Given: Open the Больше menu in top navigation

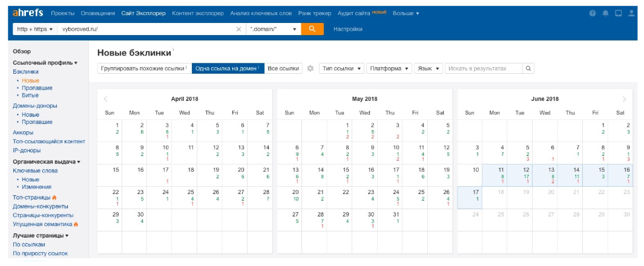Looking at the screenshot, I should (406, 13).
